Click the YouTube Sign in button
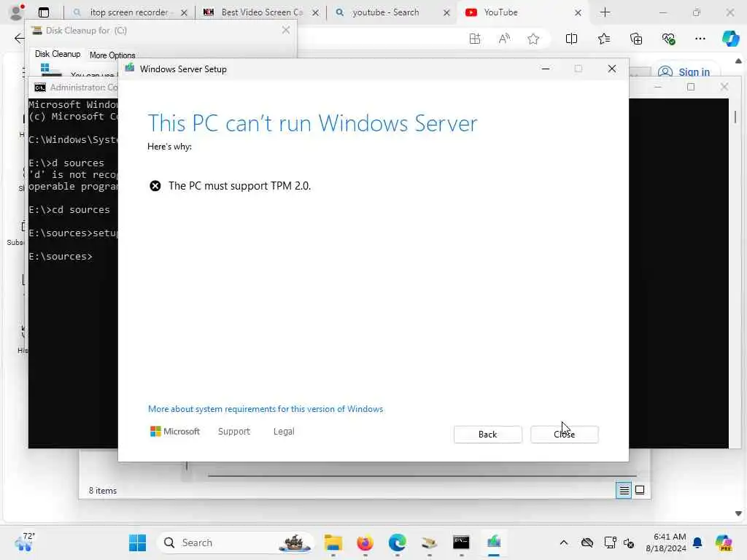Viewport: 747px width, 560px height. click(x=684, y=72)
